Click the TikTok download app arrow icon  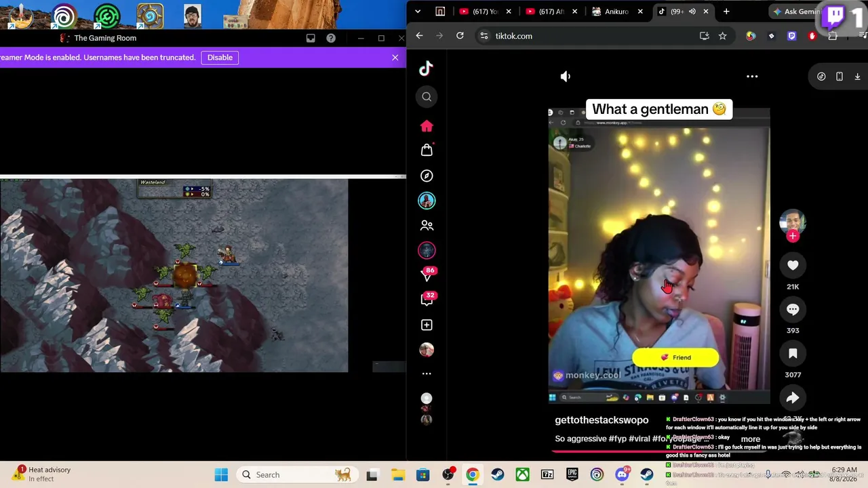(x=857, y=77)
